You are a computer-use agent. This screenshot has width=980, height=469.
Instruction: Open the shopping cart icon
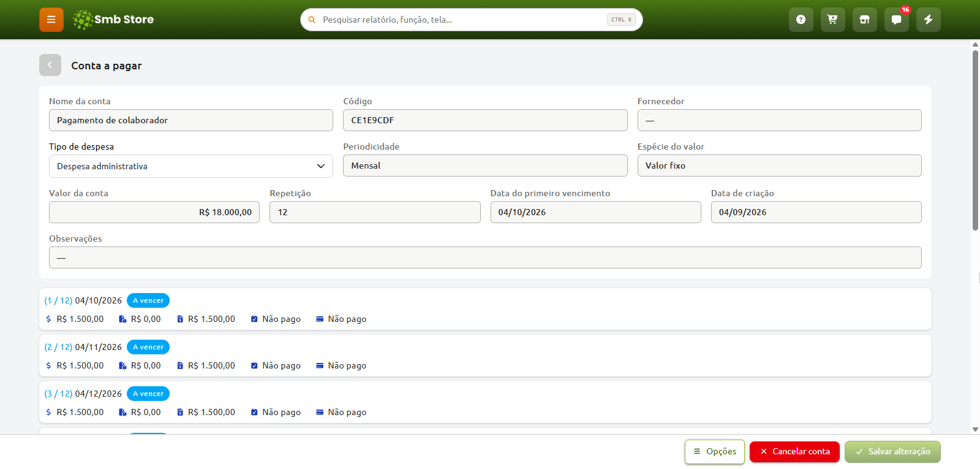[x=832, y=20]
